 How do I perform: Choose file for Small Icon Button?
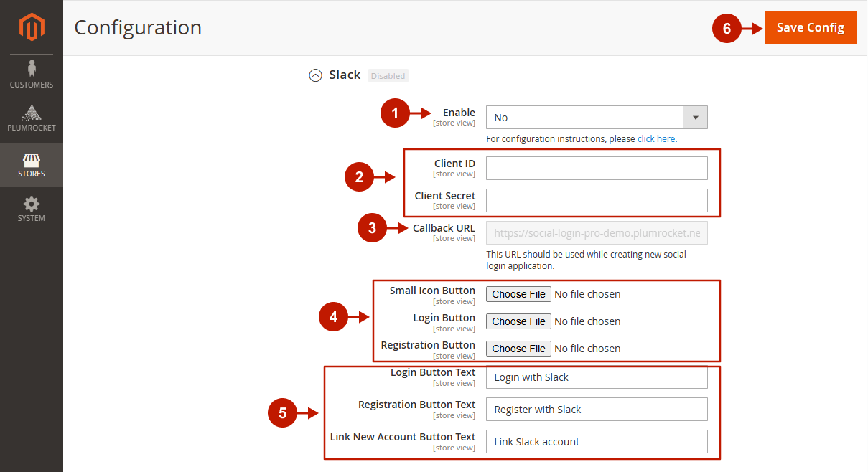point(518,294)
